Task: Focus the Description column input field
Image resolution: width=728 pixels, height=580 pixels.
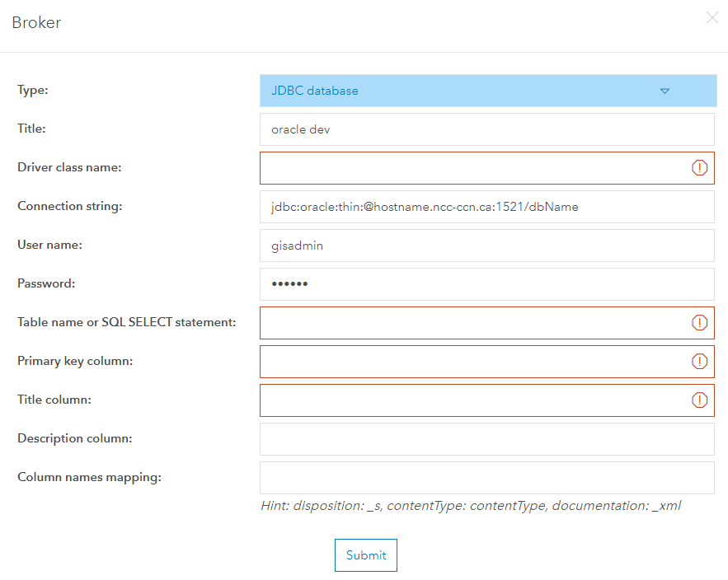Action: (x=486, y=439)
